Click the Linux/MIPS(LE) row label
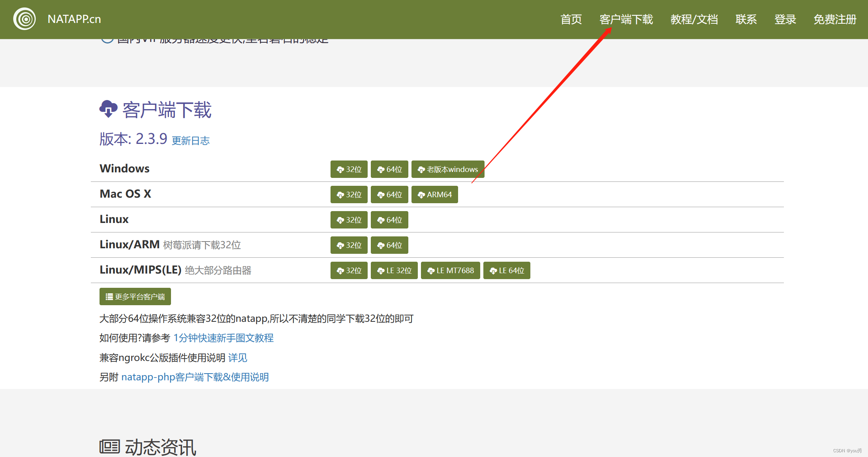 click(x=140, y=270)
